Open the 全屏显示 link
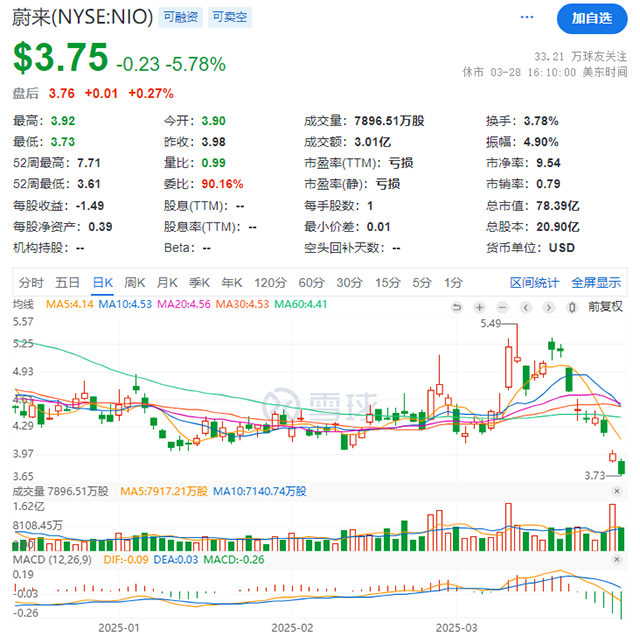640x636 pixels. pyautogui.click(x=596, y=282)
